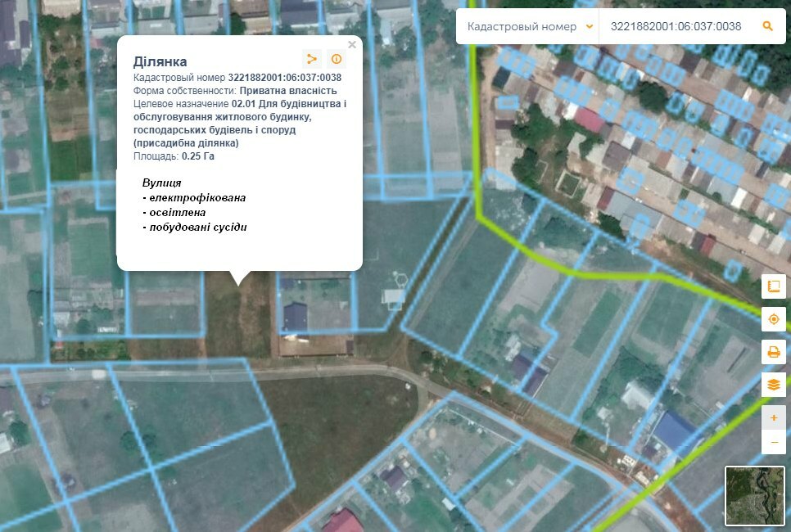Click the overview minimap thumbnail
Screen dimensions: 791x532
point(755,496)
